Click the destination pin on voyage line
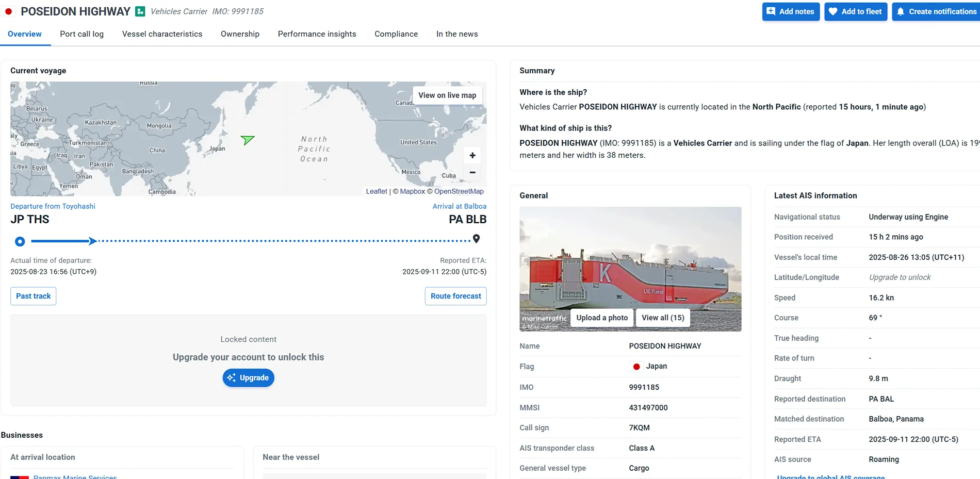The width and height of the screenshot is (980, 479). pos(477,239)
